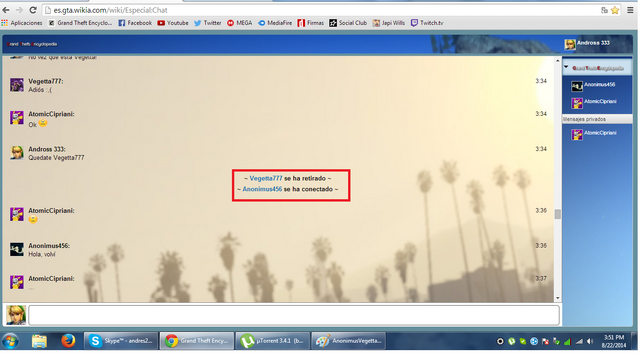Viewport: 640px width, 360px height.
Task: Click the 'Quedate Vegetta777' message text
Action: tap(56, 158)
